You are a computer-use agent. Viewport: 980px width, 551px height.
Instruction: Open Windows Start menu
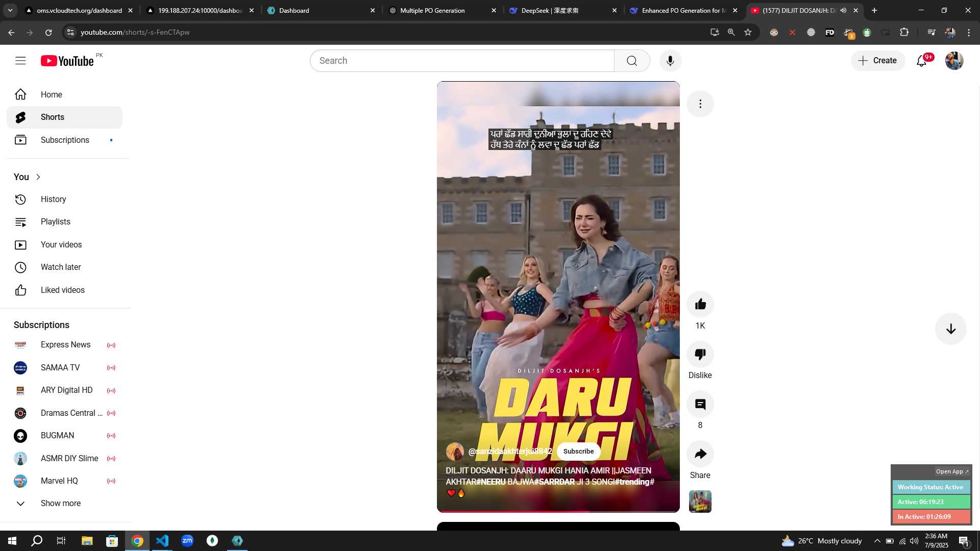12,541
